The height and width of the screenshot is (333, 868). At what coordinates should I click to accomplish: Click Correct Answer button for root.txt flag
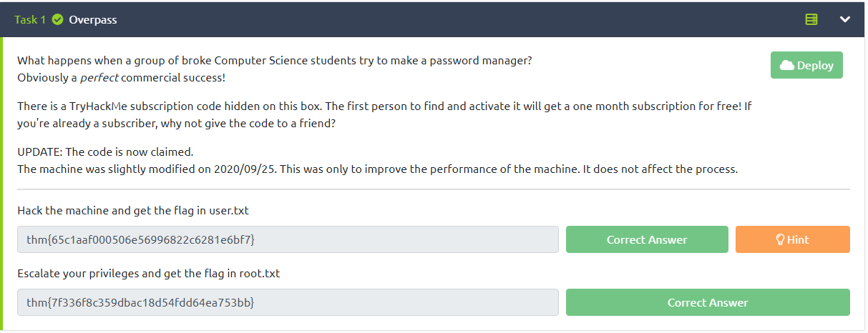pos(708,302)
